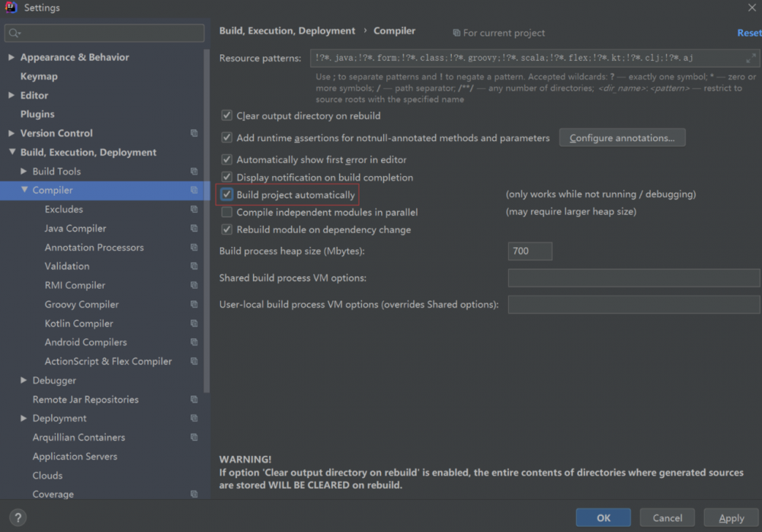Enable Compile independent modules in parallel
Screen dimensions: 762x532
[227, 213]
